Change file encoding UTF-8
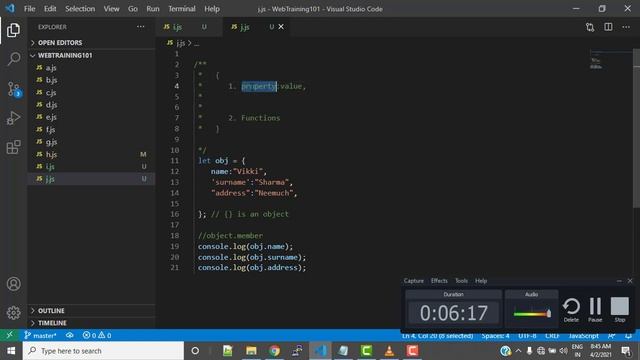Viewport: 640px width, 360px height. tap(527, 336)
